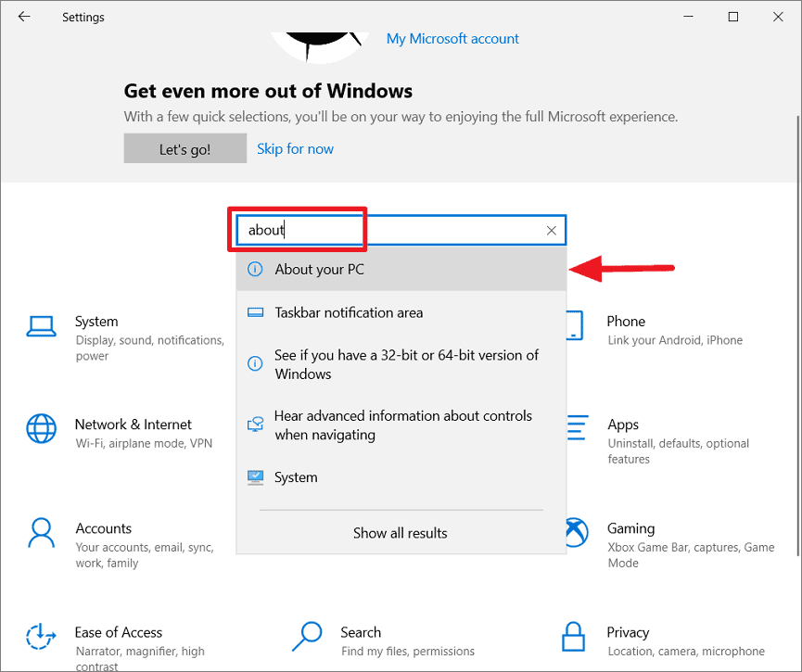Select 'Hear advanced information about controls' suggestion
Viewport: 802px width, 672px height.
pos(401,425)
